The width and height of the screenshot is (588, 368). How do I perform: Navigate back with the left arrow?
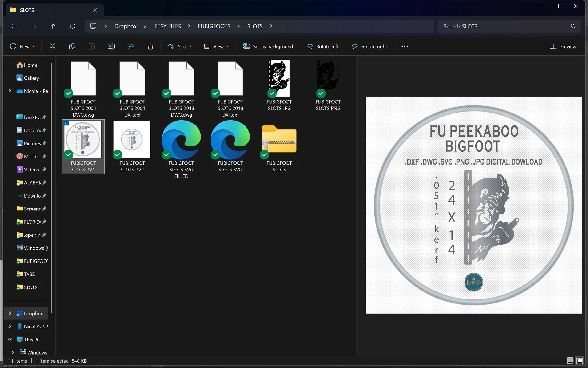pyautogui.click(x=14, y=26)
